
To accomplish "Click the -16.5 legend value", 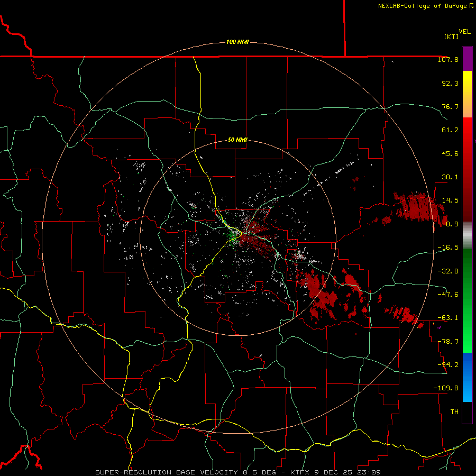I will point(448,248).
